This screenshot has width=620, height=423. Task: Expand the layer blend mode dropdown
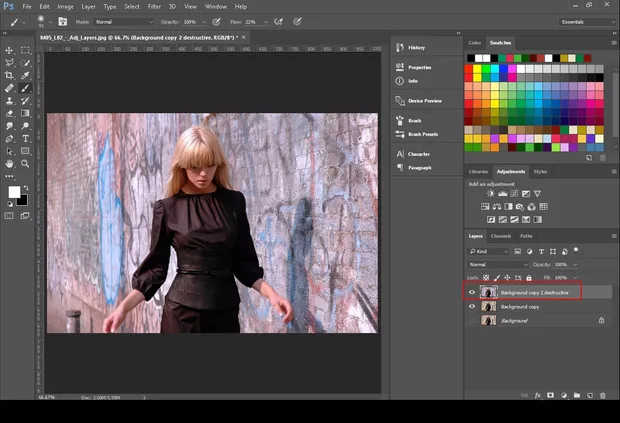497,264
